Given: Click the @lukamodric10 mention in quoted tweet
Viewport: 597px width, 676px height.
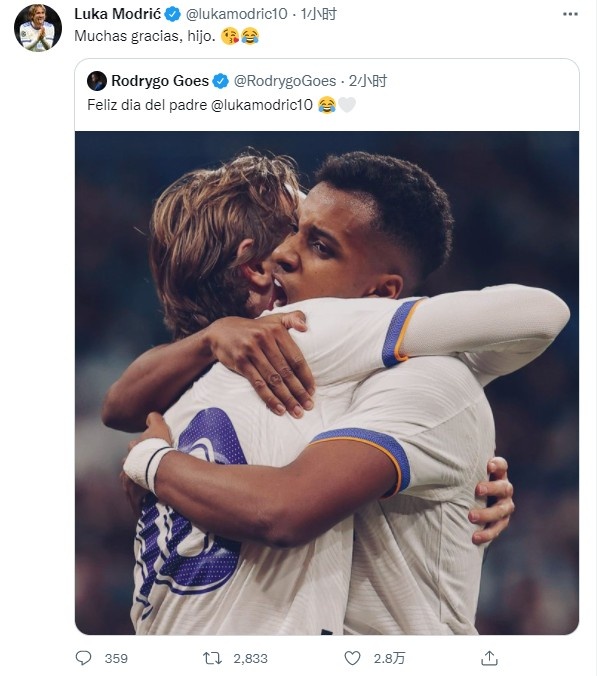Looking at the screenshot, I should (262, 105).
